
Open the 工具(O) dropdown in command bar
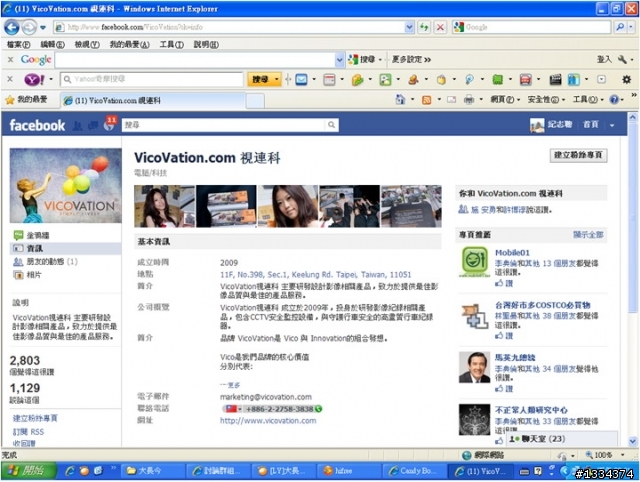pos(588,100)
